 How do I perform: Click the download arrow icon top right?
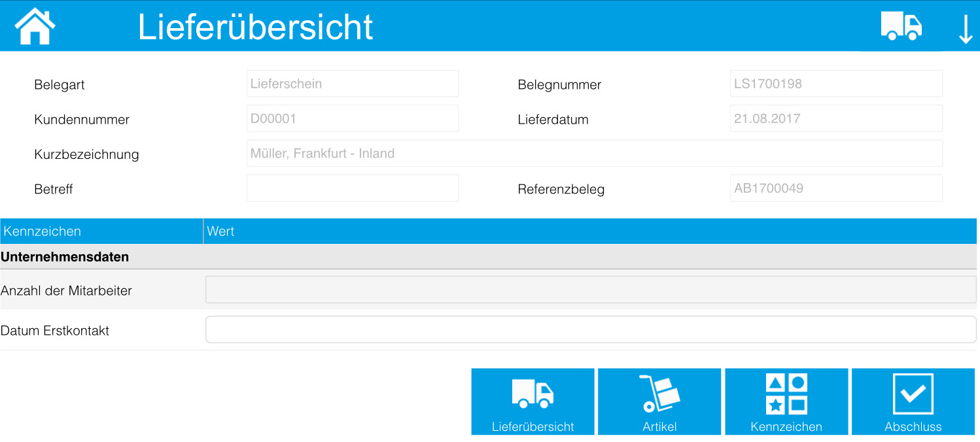pos(966,28)
